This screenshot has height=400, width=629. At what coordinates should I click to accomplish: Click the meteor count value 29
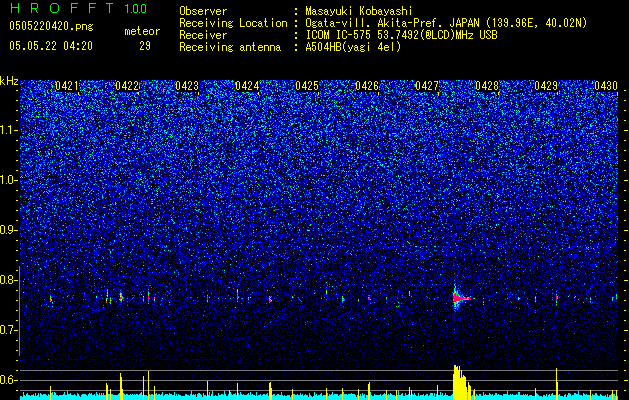[x=145, y=46]
